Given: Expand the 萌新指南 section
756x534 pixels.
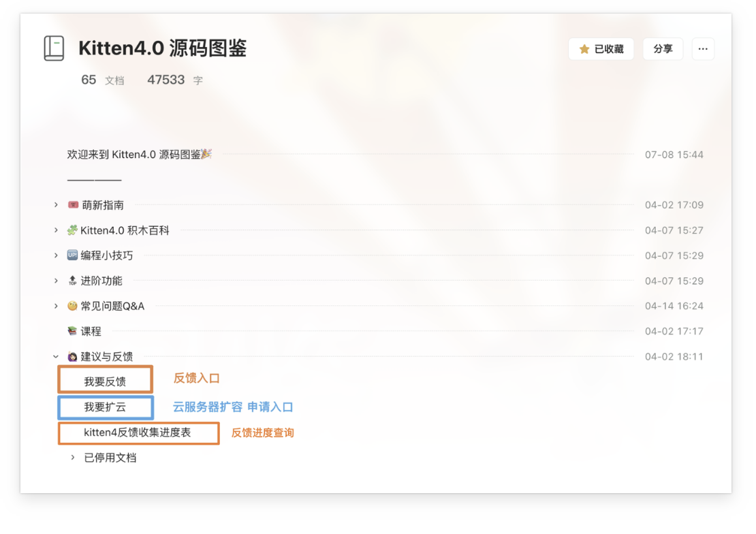Looking at the screenshot, I should [x=56, y=205].
